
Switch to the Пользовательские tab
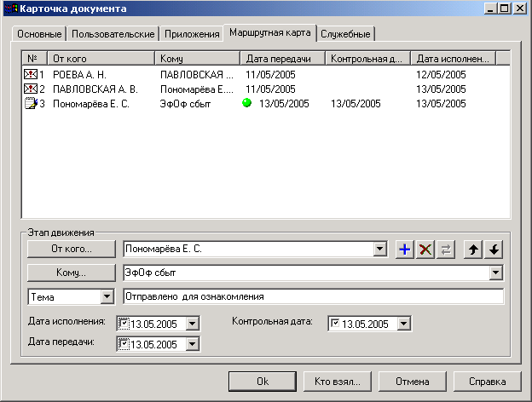(113, 34)
